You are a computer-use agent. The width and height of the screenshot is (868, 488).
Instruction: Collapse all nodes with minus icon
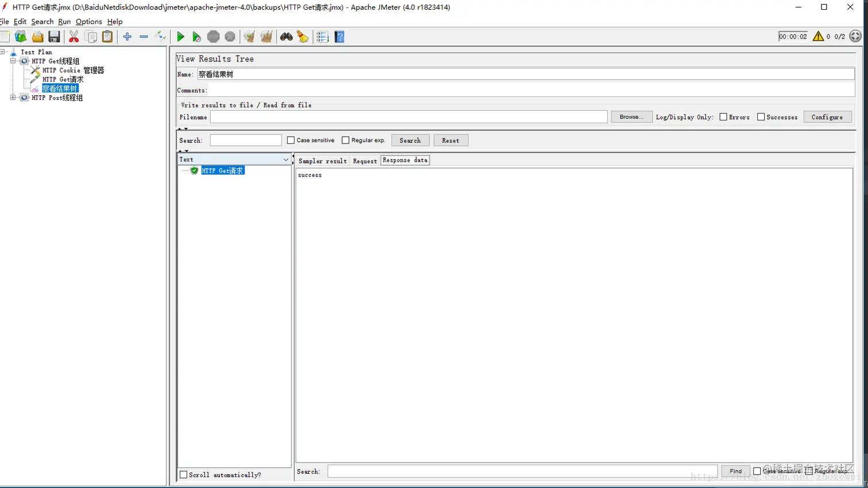144,37
